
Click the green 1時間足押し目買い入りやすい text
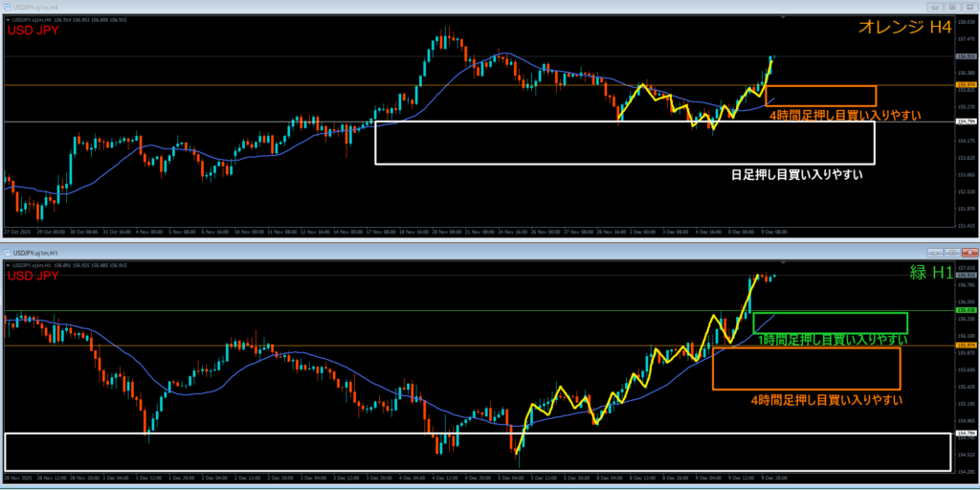[x=834, y=340]
